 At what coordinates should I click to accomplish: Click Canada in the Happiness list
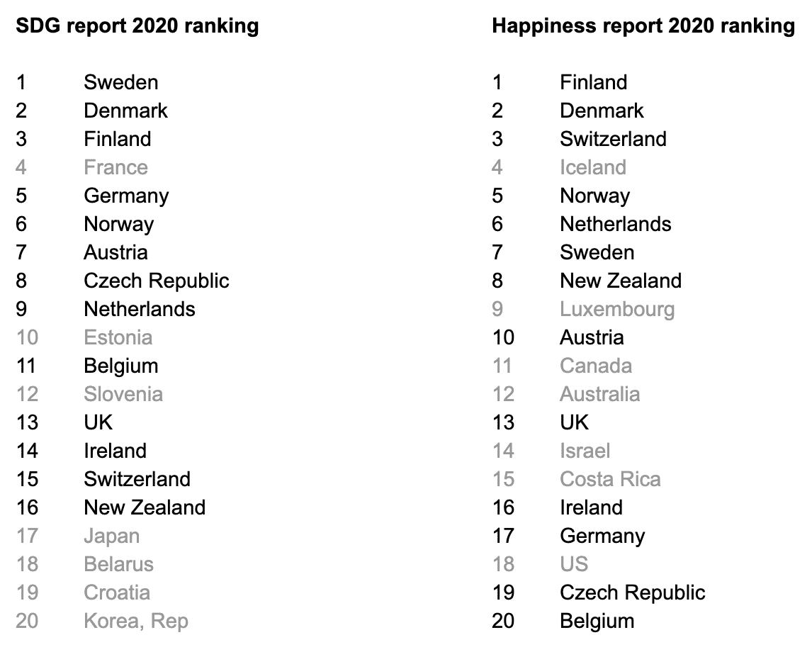click(x=595, y=366)
